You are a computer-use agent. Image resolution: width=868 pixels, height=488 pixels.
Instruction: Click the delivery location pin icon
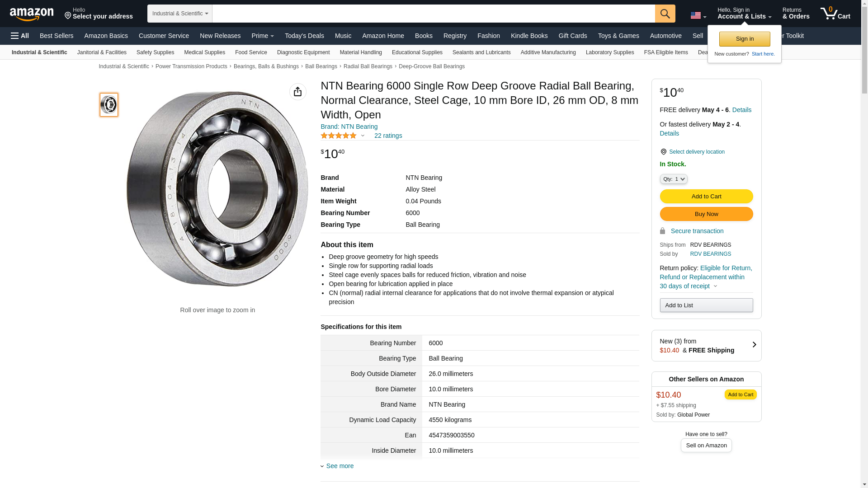click(663, 152)
